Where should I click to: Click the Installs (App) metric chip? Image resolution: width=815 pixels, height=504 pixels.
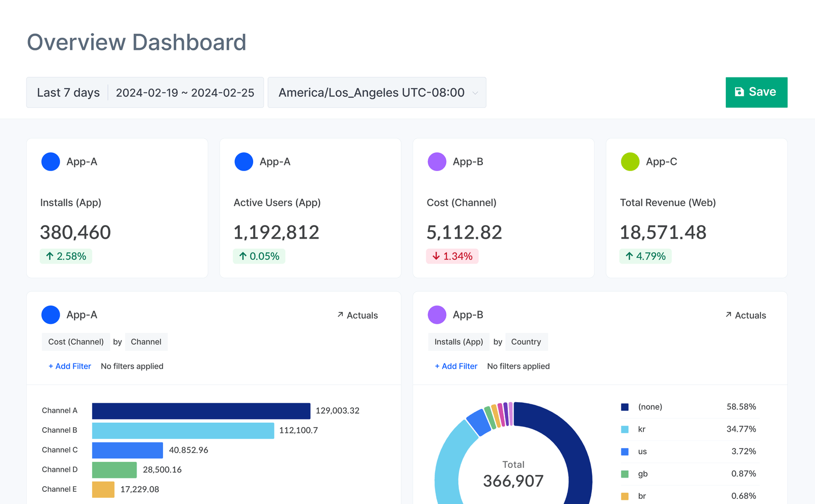click(x=458, y=342)
